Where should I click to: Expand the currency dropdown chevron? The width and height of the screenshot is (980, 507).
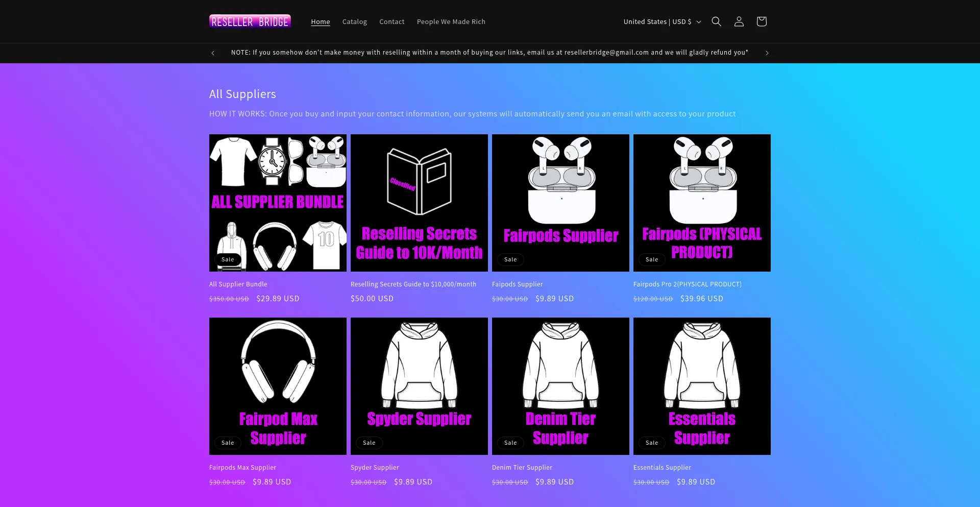(x=699, y=22)
